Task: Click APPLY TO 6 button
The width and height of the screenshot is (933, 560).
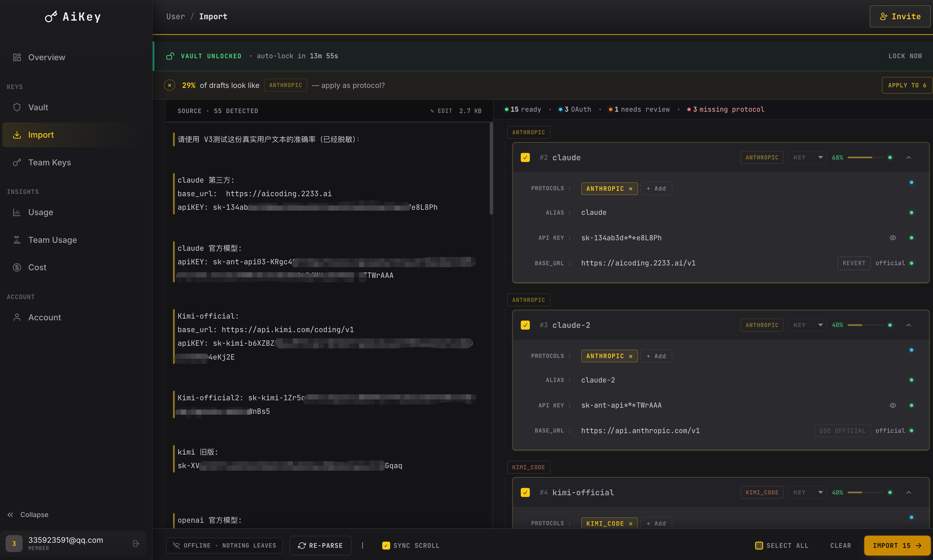Action: point(907,85)
